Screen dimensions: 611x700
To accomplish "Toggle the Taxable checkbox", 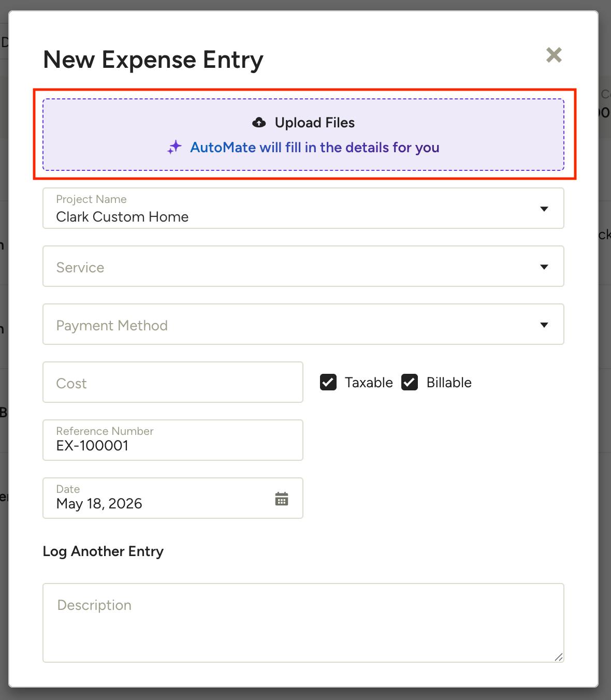I will [x=328, y=382].
